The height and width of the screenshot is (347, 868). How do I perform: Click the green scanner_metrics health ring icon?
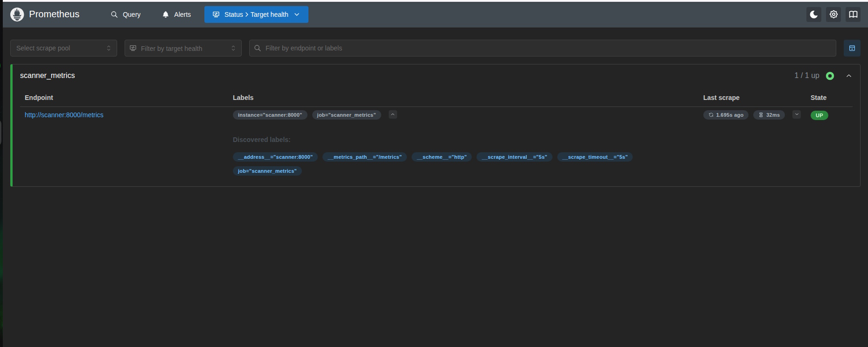click(830, 76)
